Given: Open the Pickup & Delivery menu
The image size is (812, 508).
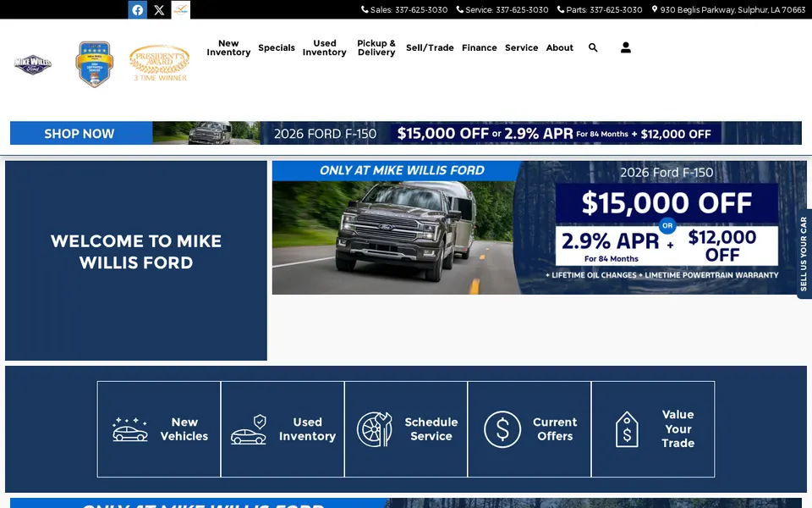Looking at the screenshot, I should [376, 47].
